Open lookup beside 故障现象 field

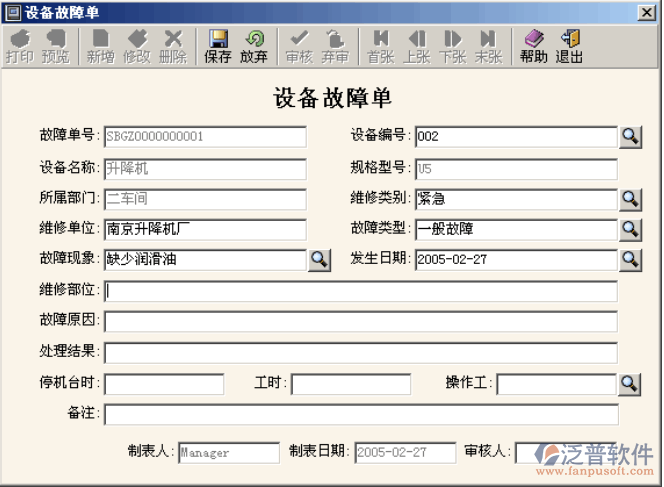(x=318, y=260)
